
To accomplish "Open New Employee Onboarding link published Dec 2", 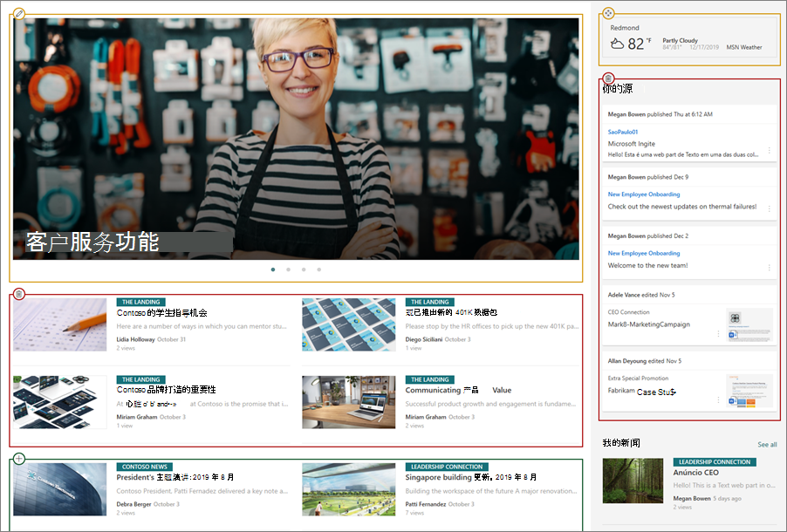I will coord(644,254).
